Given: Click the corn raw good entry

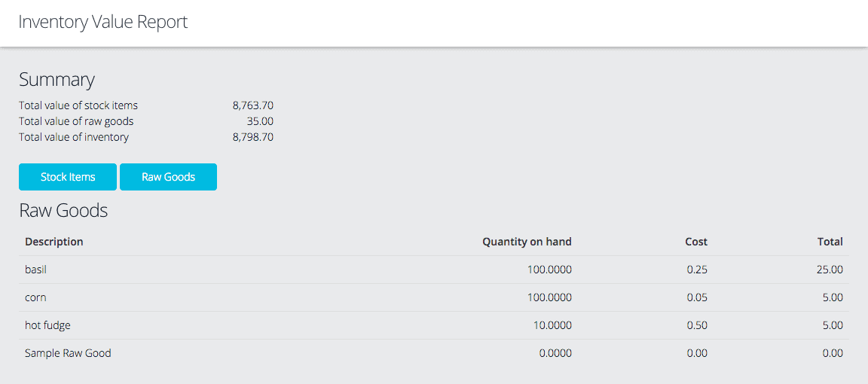Looking at the screenshot, I should [x=35, y=297].
